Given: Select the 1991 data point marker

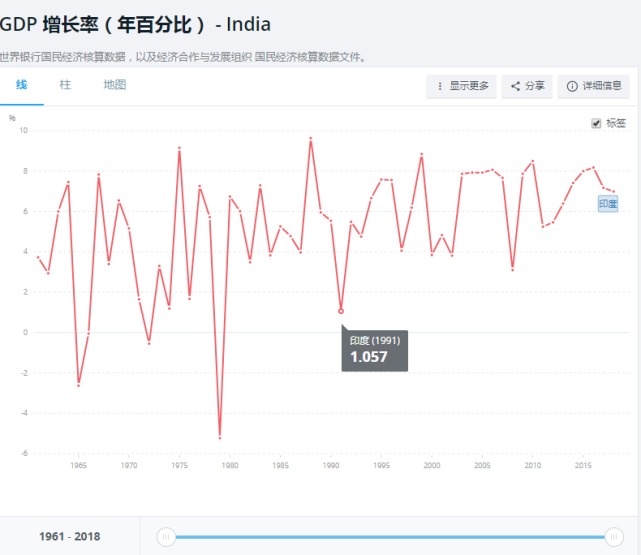Looking at the screenshot, I should click(341, 311).
